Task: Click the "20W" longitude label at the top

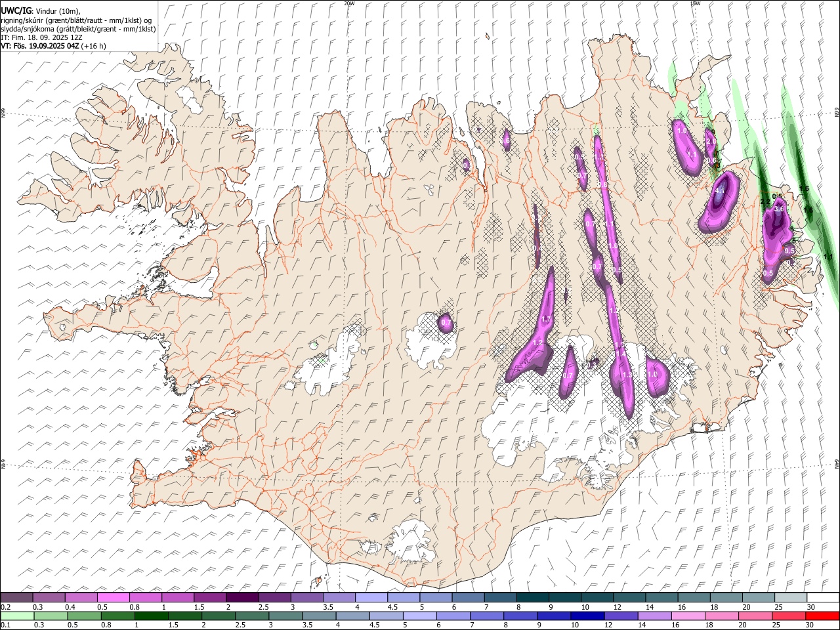Action: tap(349, 3)
